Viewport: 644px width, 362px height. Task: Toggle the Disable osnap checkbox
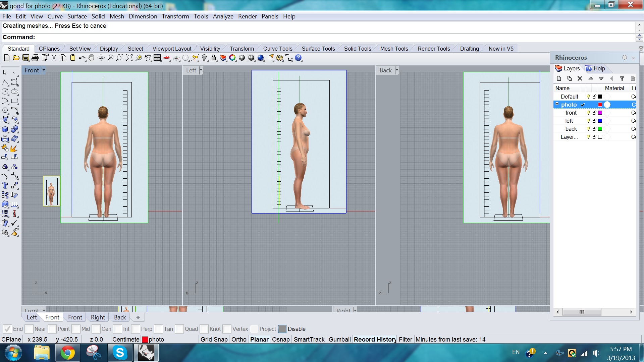282,329
